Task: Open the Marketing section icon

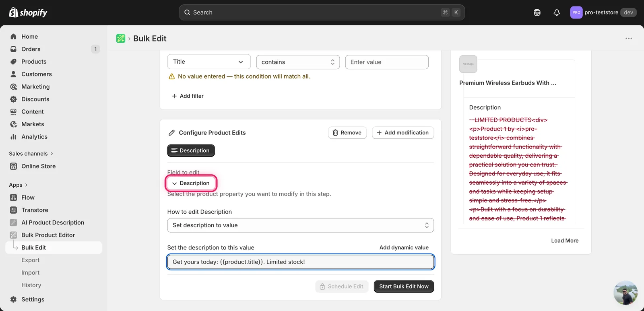Action: pos(13,87)
